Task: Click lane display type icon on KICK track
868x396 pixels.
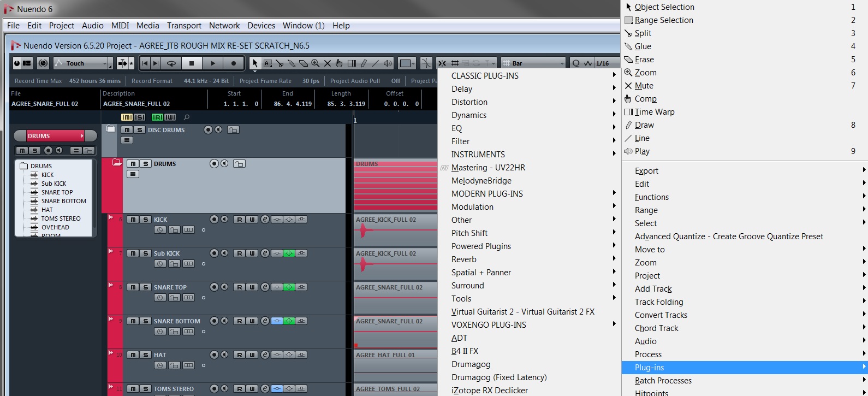Action: pyautogui.click(x=188, y=230)
